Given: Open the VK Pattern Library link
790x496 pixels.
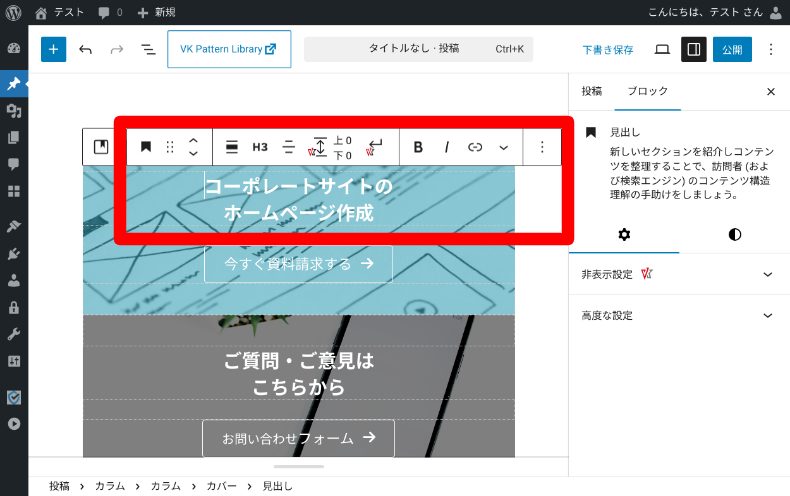Looking at the screenshot, I should 229,49.
